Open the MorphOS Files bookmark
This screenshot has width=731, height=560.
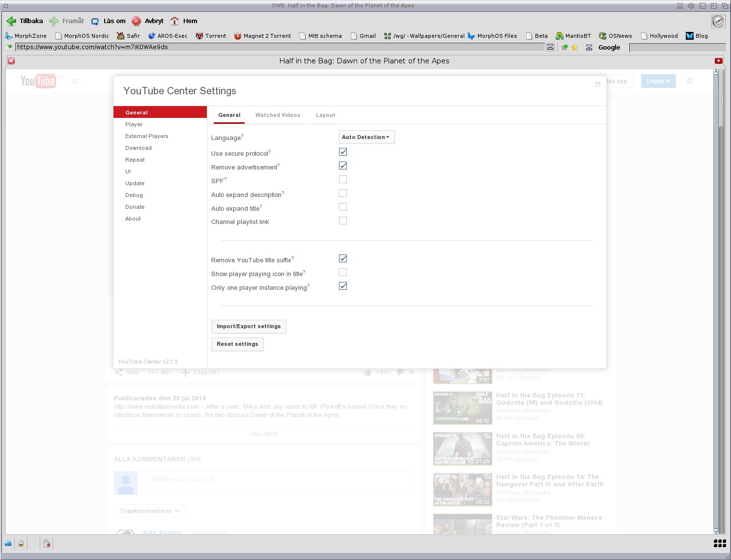point(492,36)
